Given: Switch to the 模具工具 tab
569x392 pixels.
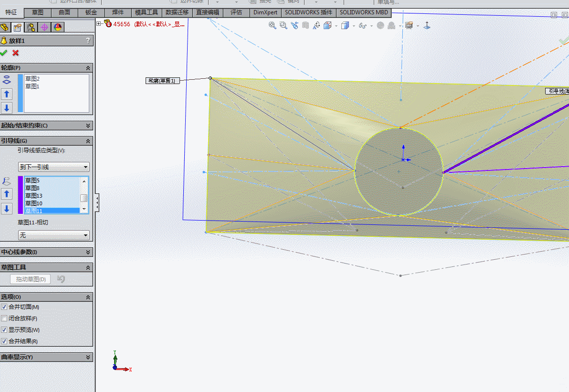Looking at the screenshot, I should 147,12.
